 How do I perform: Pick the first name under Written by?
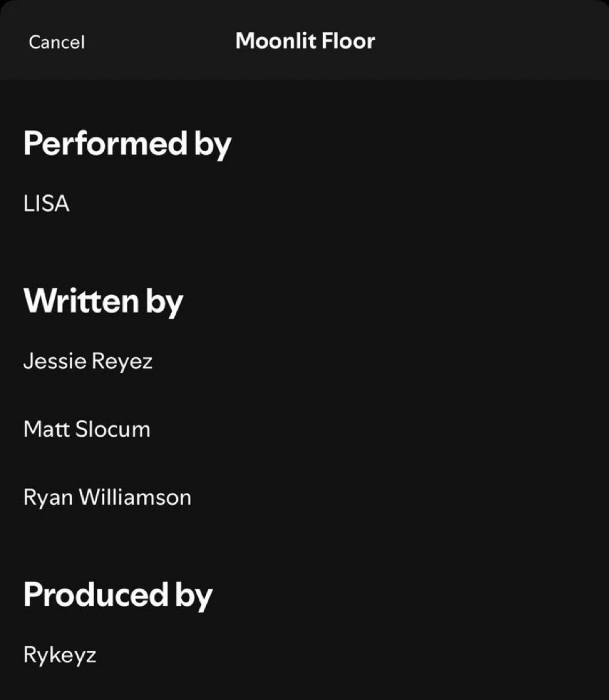point(88,361)
